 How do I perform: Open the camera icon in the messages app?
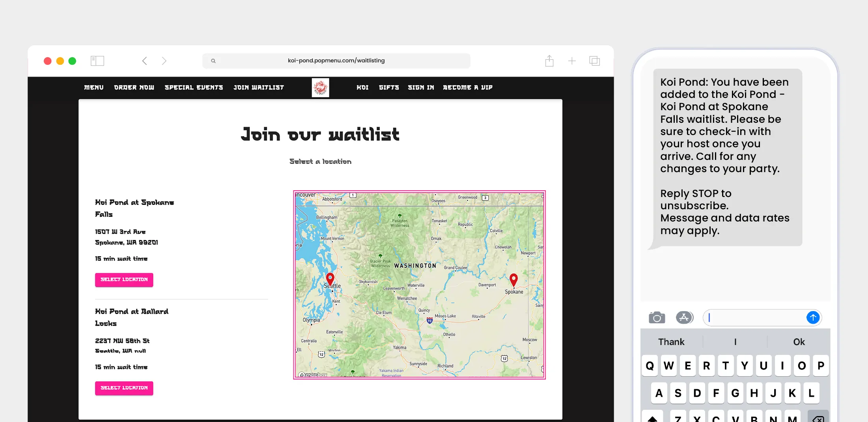click(657, 317)
